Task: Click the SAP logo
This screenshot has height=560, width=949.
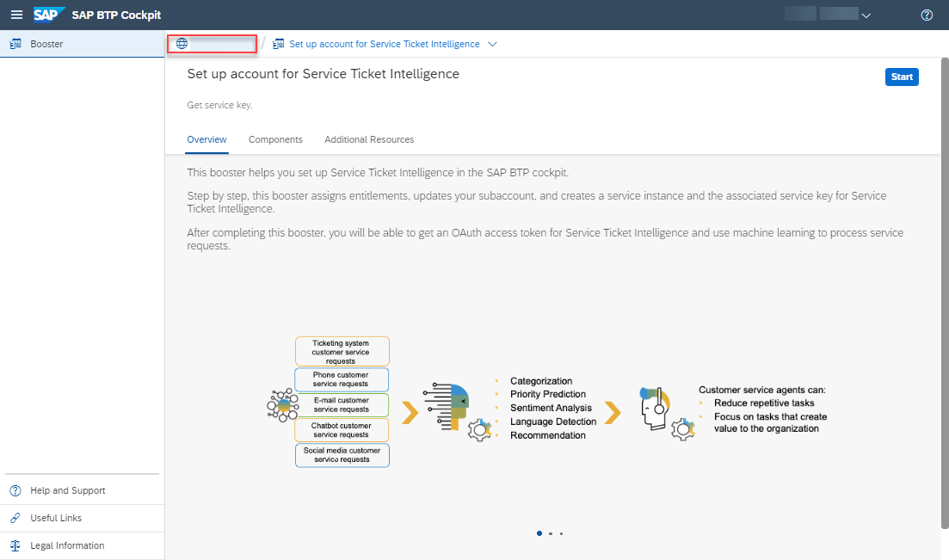Action: (x=49, y=15)
